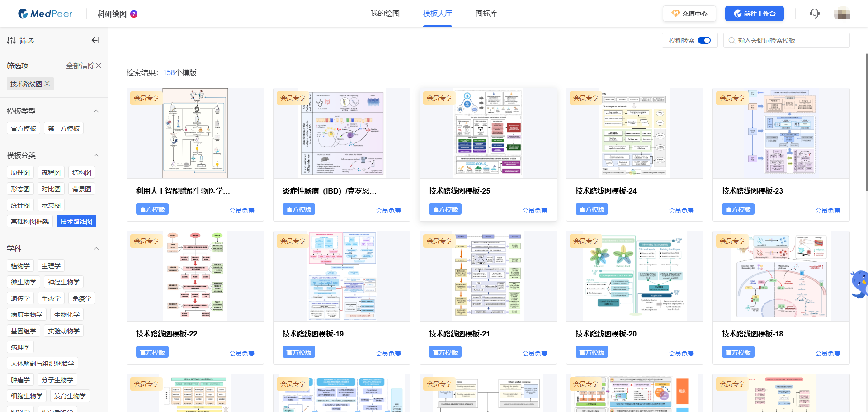Screen dimensions: 868x412
Task: Select the 形态图 category
Action: tap(20, 189)
